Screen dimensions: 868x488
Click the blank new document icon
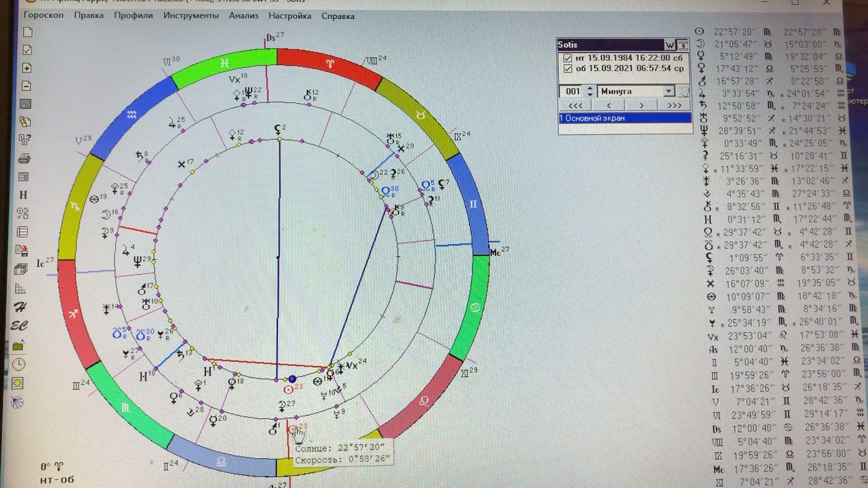pos(27,32)
